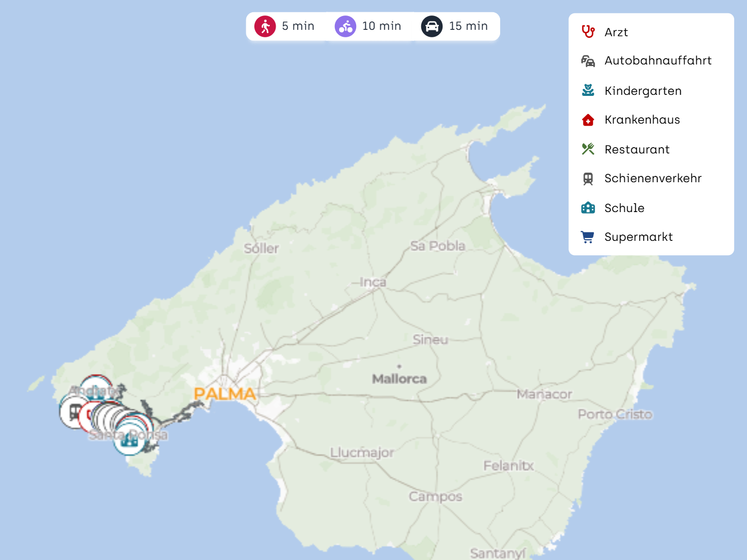
Task: Click the school marker near Santa Ponsa
Action: pos(128,440)
